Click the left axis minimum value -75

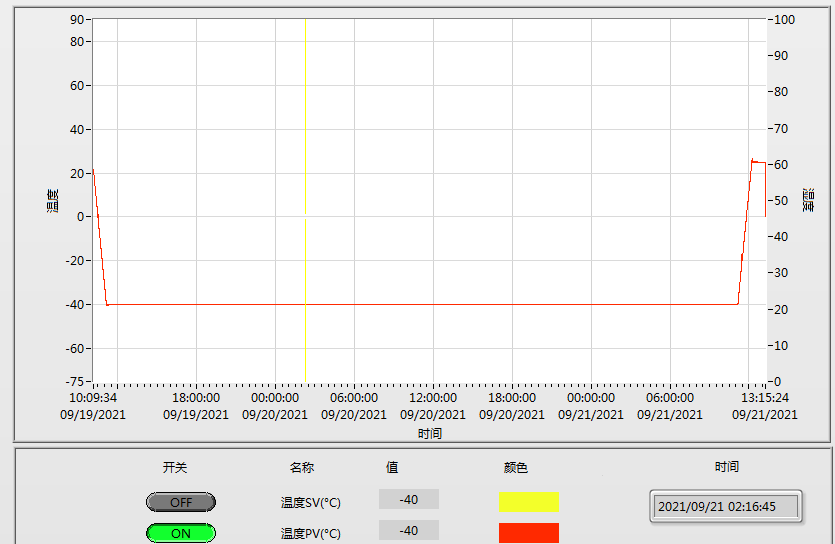pyautogui.click(x=74, y=382)
